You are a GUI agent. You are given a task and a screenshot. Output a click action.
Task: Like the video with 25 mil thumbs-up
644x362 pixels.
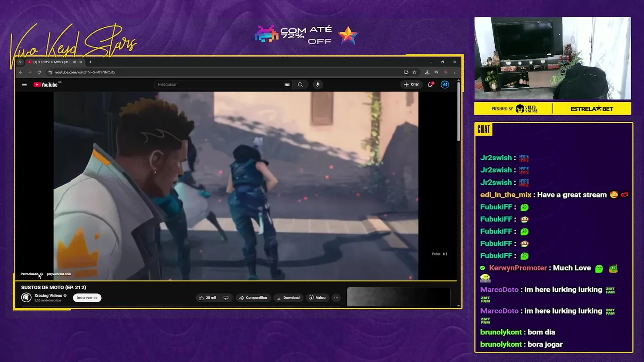tap(207, 298)
